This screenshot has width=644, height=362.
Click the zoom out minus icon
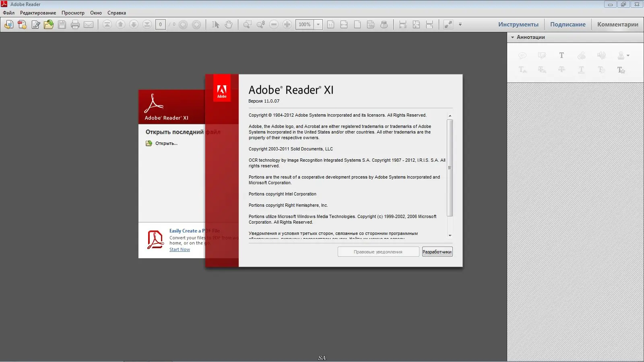pos(274,25)
